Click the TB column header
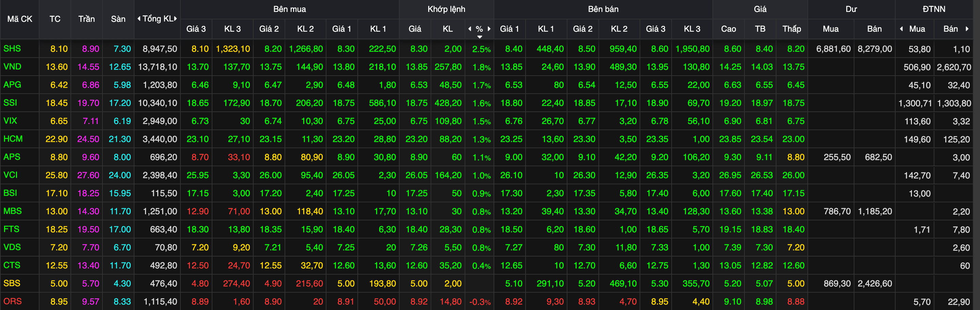The height and width of the screenshot is (310, 980). (x=760, y=29)
